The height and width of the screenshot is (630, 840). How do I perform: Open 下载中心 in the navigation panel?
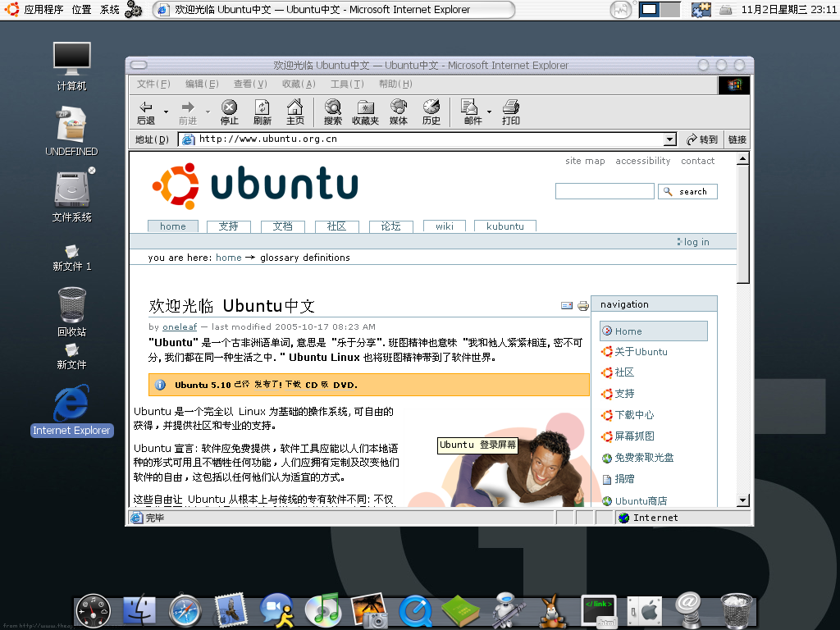pyautogui.click(x=634, y=415)
